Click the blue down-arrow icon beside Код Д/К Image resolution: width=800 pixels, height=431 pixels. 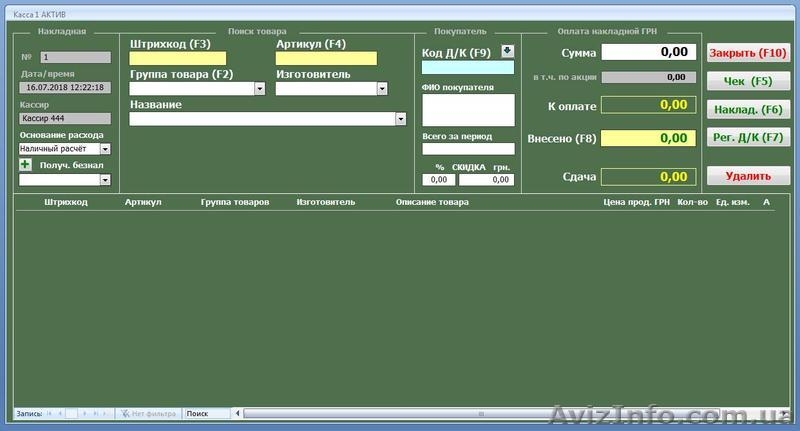pyautogui.click(x=506, y=51)
